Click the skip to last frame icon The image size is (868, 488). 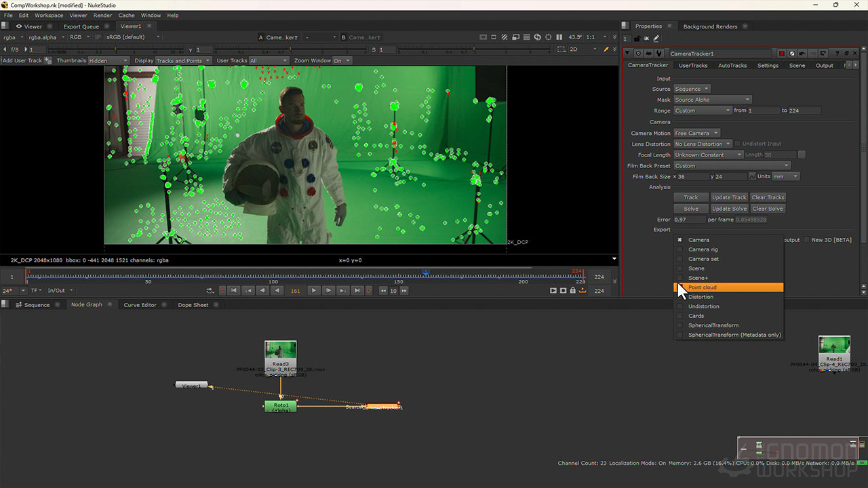pyautogui.click(x=357, y=291)
